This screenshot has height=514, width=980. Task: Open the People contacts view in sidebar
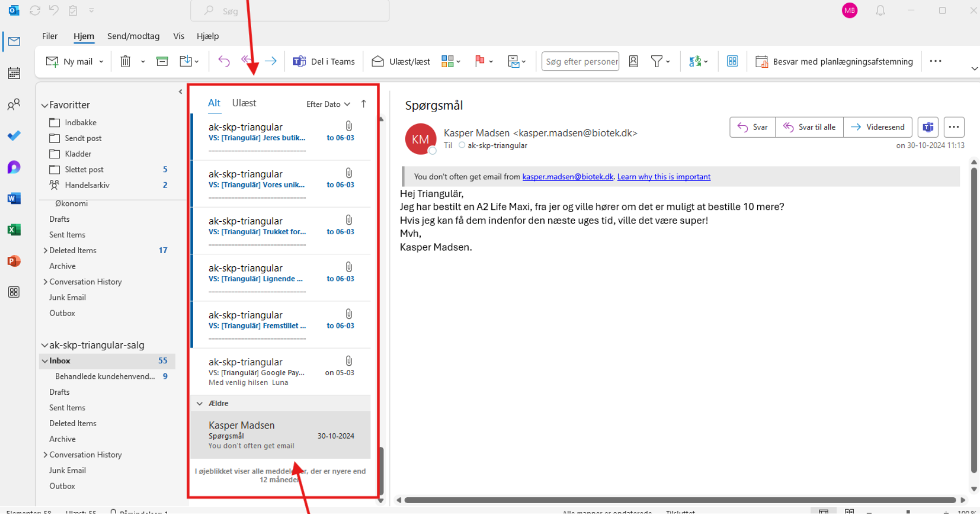pos(14,104)
